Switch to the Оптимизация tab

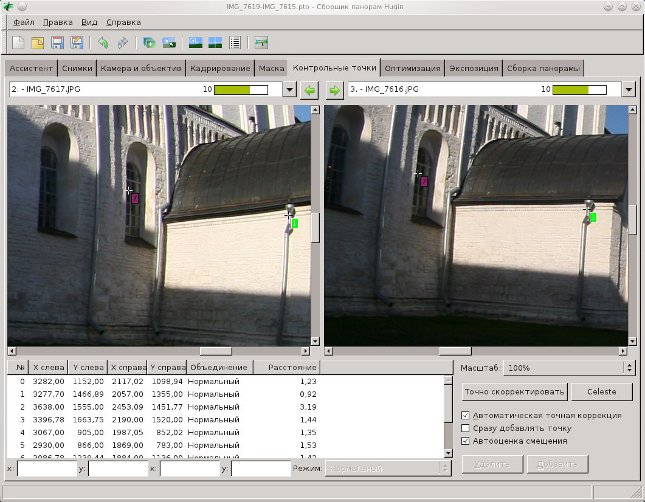(412, 68)
